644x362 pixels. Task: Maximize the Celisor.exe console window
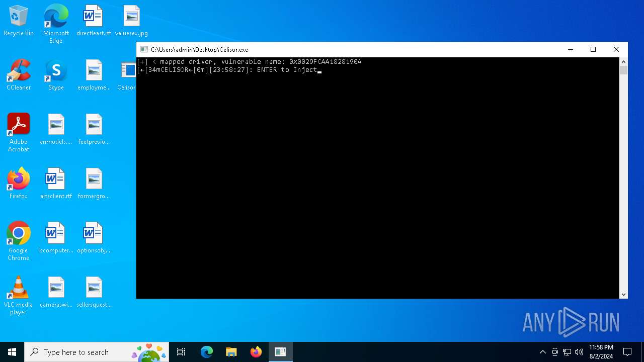[x=593, y=49]
